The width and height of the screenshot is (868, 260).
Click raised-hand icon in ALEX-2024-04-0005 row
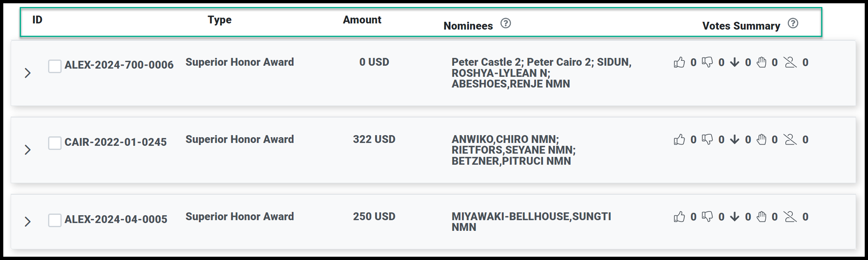pyautogui.click(x=762, y=217)
